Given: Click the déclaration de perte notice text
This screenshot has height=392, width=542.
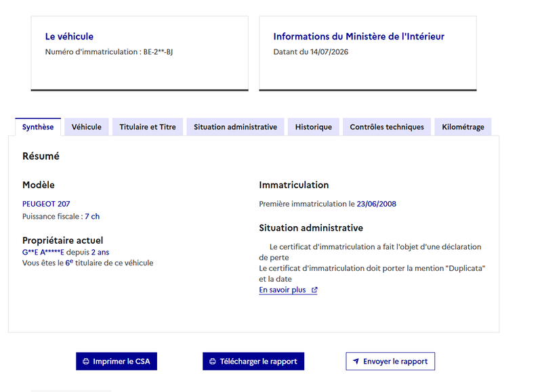Looking at the screenshot, I should click(x=370, y=252).
